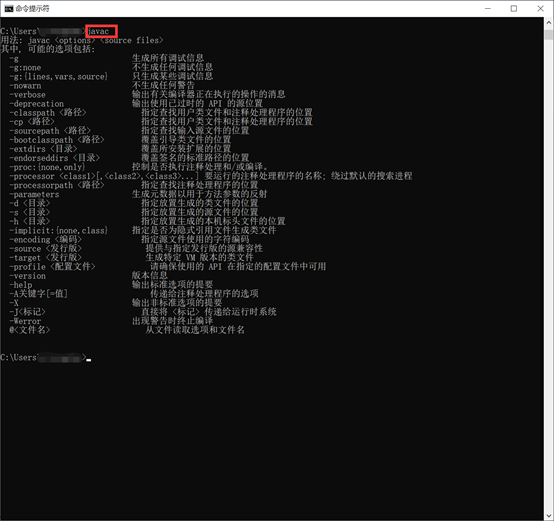Image resolution: width=554 pixels, height=521 pixels.
Task: Click the description '出现警告时终止编译'
Action: tap(173, 321)
